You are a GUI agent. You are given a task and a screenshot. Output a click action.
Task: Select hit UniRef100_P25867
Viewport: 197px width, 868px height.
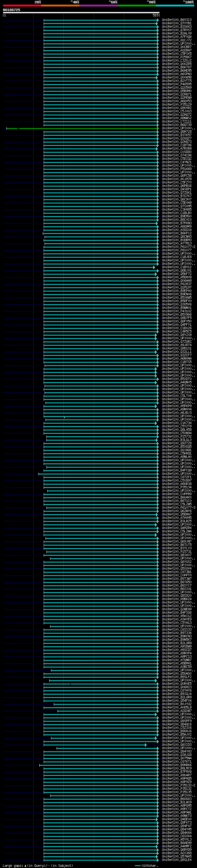pos(177,57)
